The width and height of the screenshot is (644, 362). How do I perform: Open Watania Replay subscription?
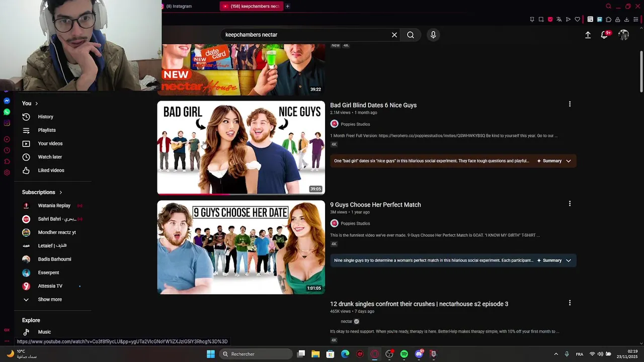(53, 206)
